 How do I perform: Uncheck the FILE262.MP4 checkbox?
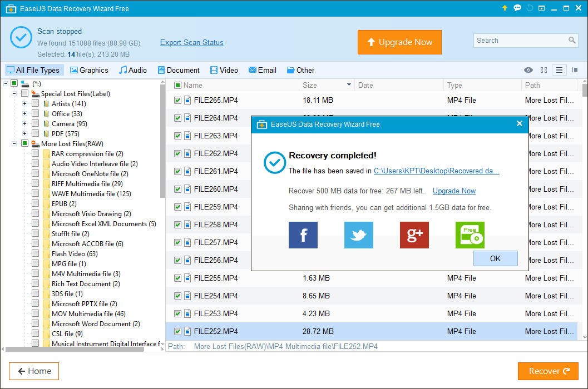pyautogui.click(x=178, y=153)
